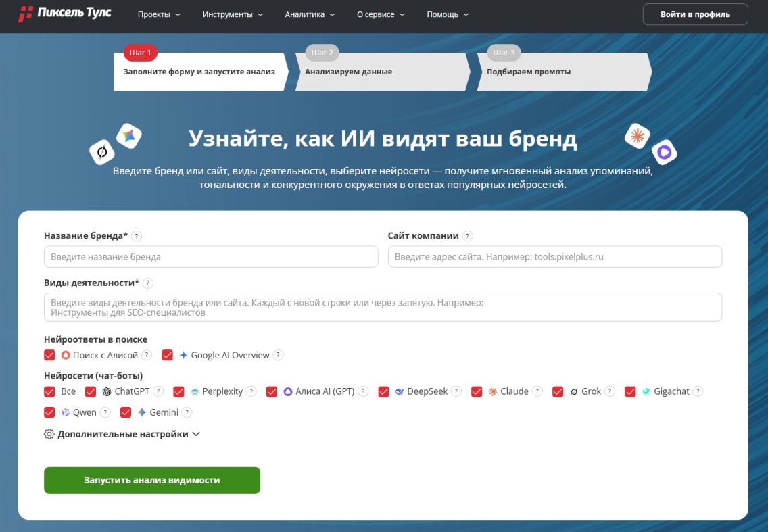Uncheck the Поиск с Алисой checkbox

pyautogui.click(x=49, y=355)
